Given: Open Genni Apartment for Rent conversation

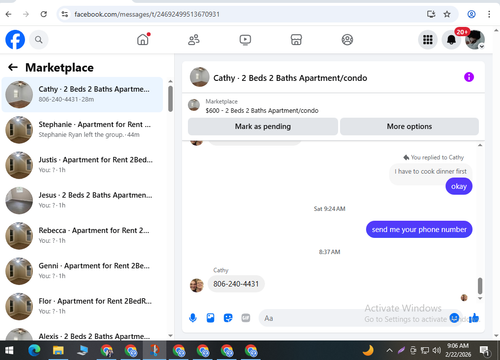Looking at the screenshot, I should [82, 271].
